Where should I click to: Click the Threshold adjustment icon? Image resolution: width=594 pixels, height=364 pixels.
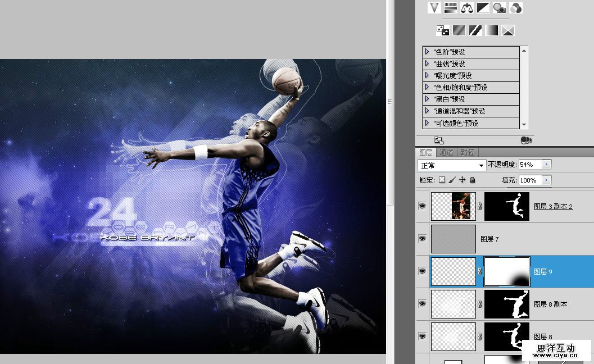tap(475, 30)
